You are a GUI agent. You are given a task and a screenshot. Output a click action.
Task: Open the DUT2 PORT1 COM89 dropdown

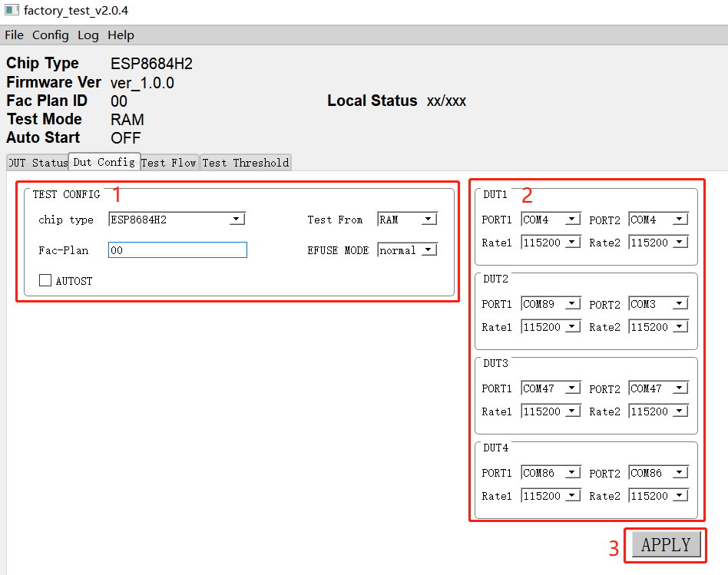click(x=571, y=303)
